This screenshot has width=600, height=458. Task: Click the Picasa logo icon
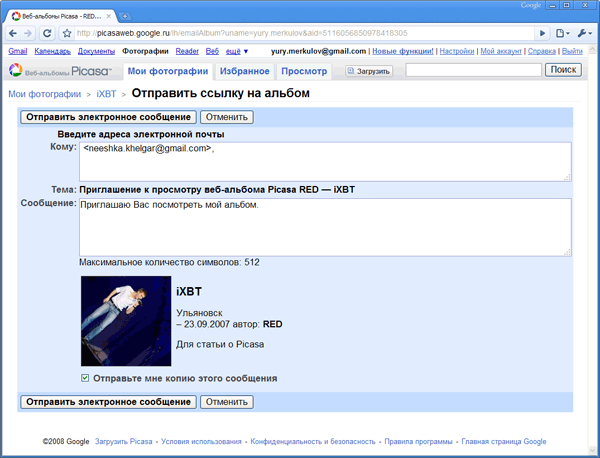tap(16, 70)
